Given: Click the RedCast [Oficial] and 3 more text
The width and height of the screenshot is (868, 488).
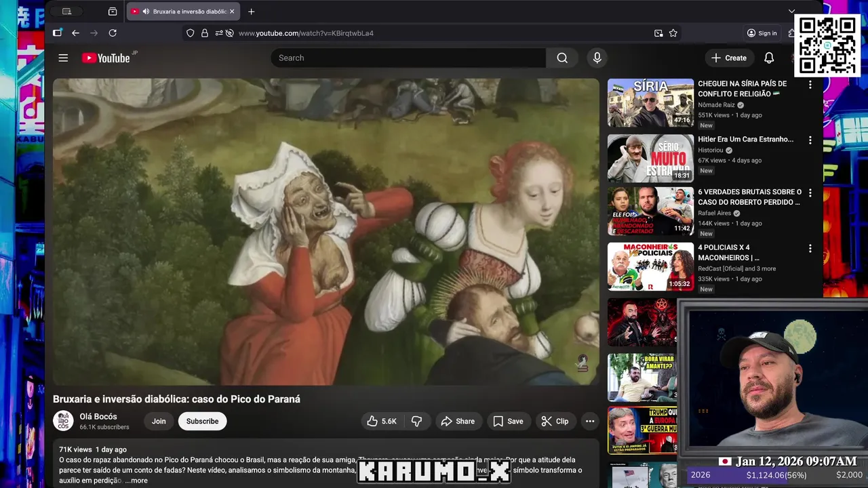Looking at the screenshot, I should click(736, 268).
